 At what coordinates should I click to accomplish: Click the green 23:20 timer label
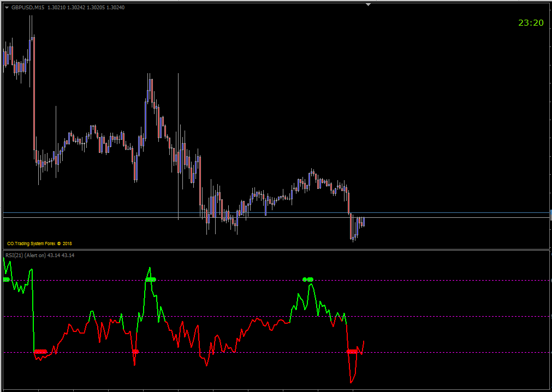[531, 23]
